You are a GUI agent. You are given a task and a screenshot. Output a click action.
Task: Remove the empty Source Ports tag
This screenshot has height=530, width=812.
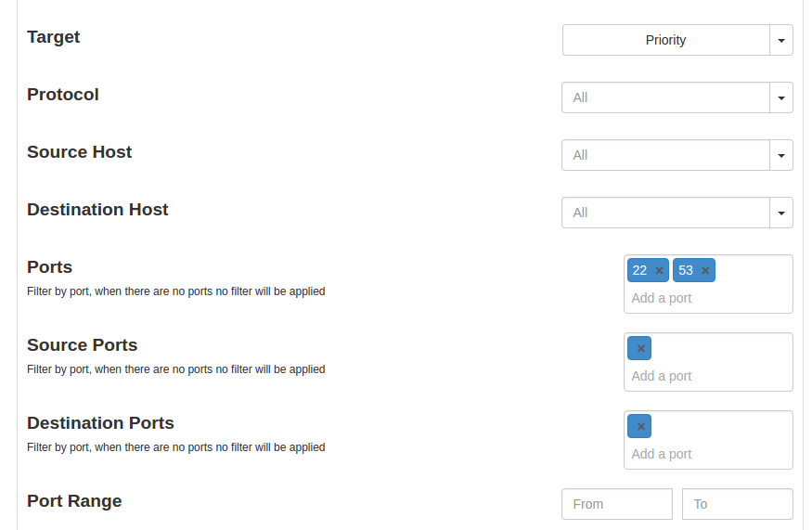[x=640, y=349]
